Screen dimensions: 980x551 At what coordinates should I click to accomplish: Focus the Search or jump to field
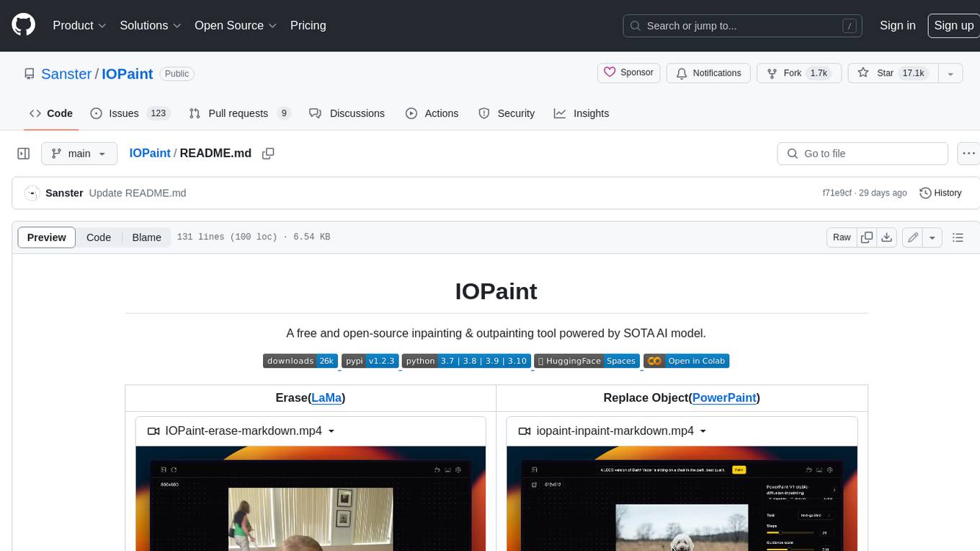[742, 25]
